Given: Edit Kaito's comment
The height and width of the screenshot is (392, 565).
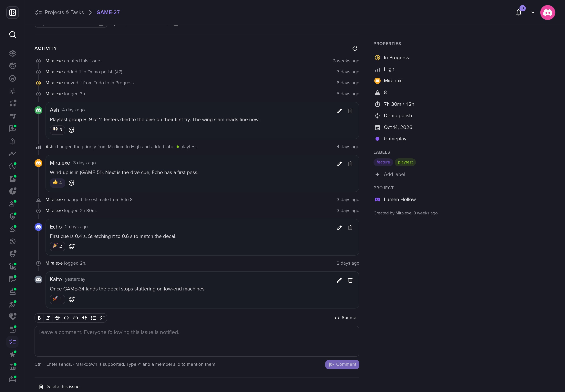Looking at the screenshot, I should (339, 280).
